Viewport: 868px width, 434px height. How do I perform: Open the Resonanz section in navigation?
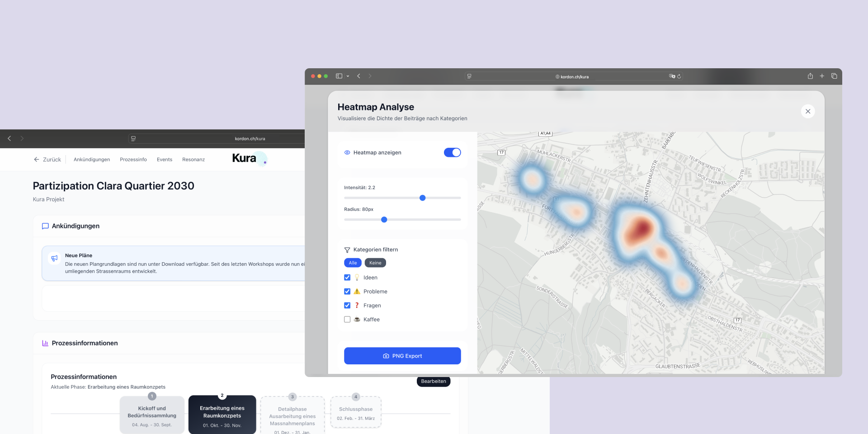pyautogui.click(x=193, y=159)
